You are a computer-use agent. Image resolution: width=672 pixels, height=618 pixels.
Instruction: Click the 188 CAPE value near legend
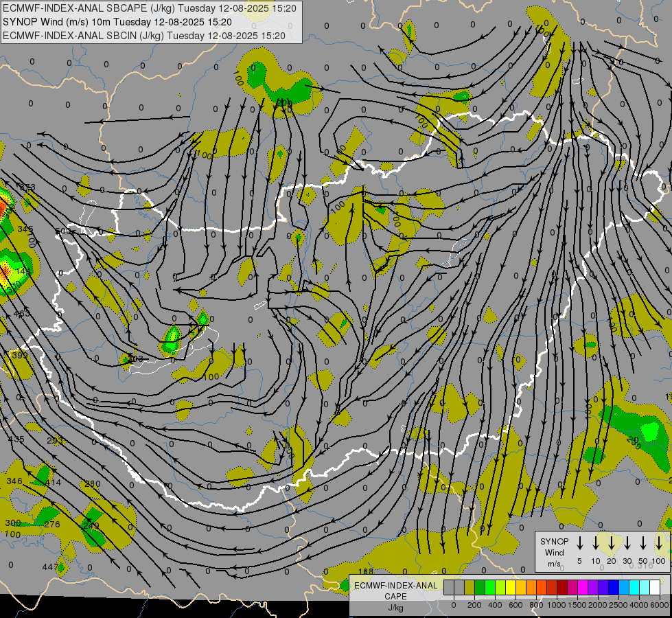(366, 571)
